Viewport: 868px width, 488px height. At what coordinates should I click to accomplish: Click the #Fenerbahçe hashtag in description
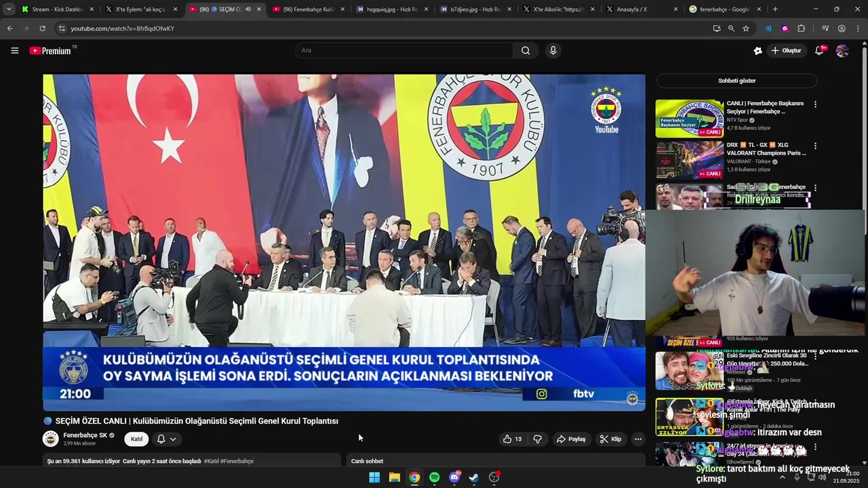pos(237,462)
